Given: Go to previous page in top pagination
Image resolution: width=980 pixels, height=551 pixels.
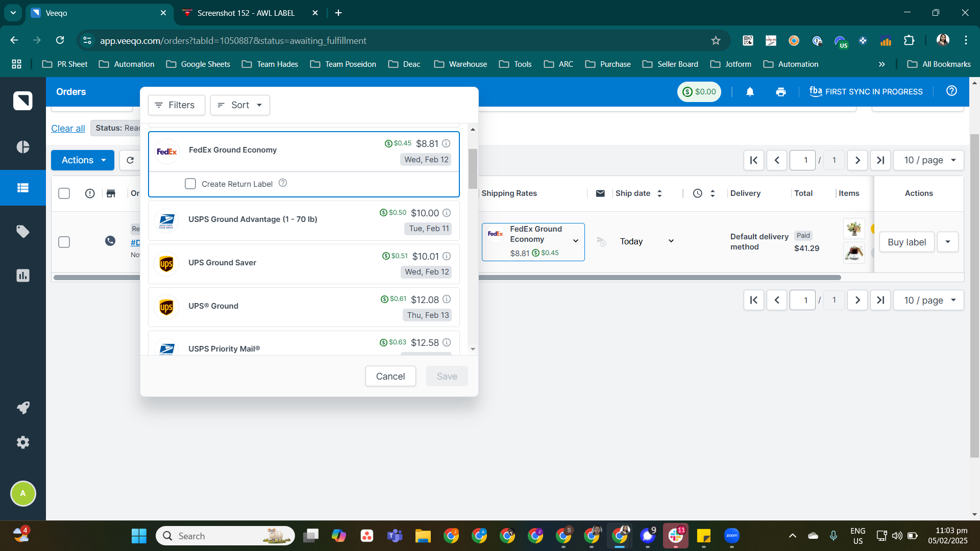Looking at the screenshot, I should (777, 160).
